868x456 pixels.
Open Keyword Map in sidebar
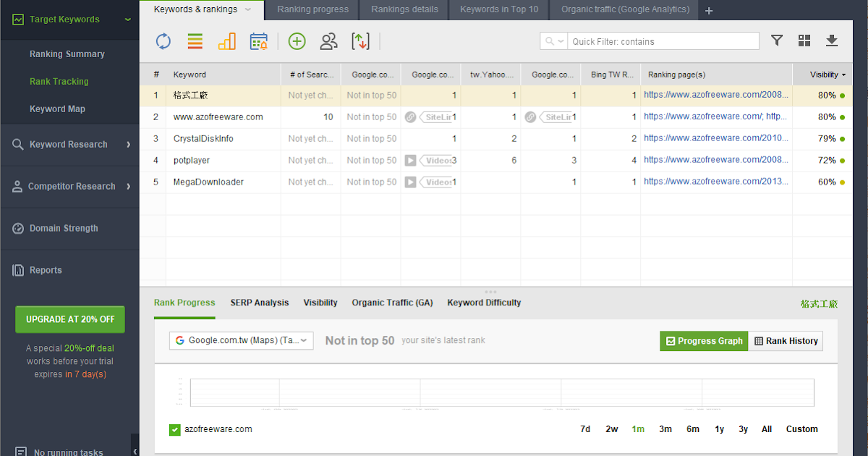(57, 109)
